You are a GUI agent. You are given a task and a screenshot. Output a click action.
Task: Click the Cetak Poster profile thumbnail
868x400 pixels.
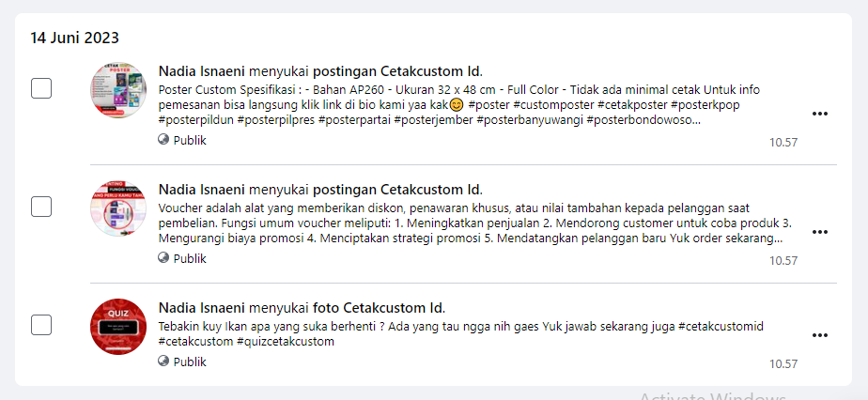[118, 90]
